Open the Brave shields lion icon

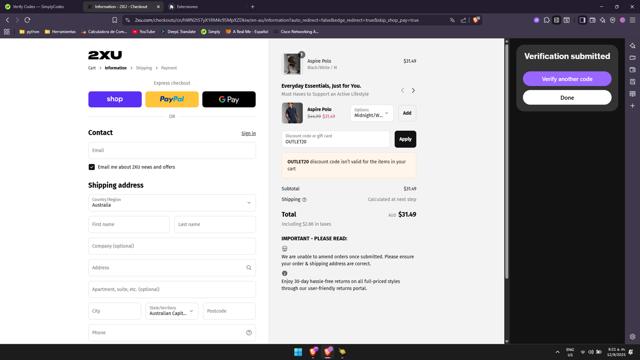(476, 20)
